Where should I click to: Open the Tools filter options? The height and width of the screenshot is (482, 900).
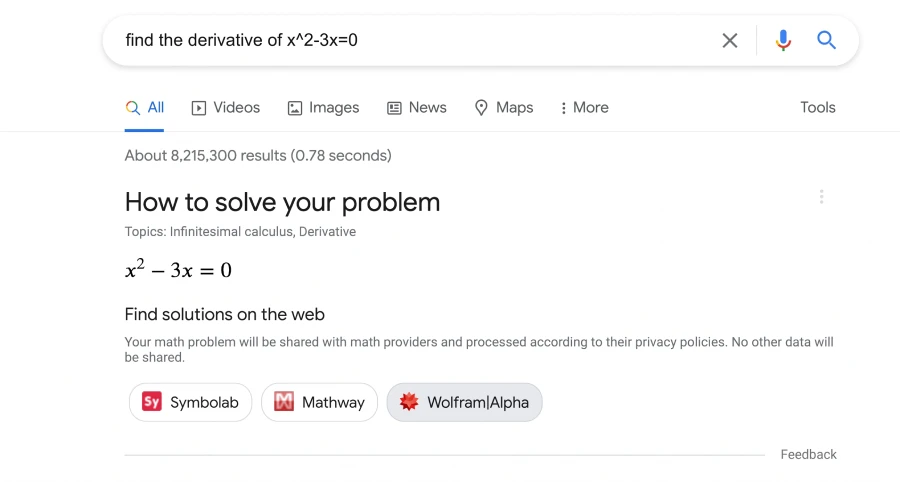(818, 107)
